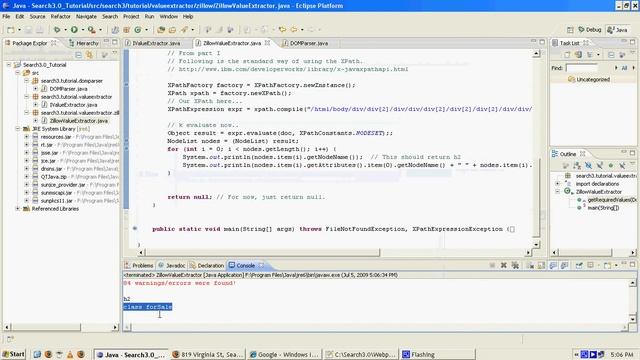Image resolution: width=640 pixels, height=360 pixels.
Task: Open the External Tools dropdown arrow
Action: [x=100, y=30]
